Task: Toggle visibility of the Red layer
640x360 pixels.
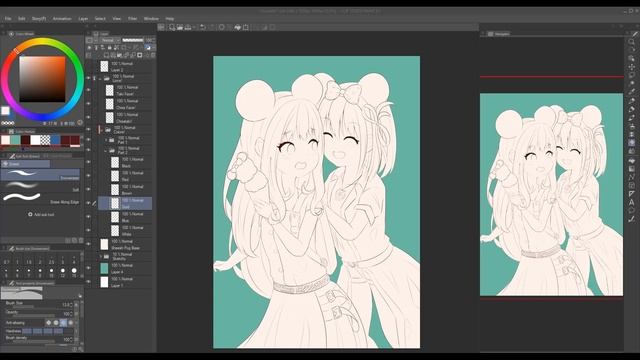Action: [x=89, y=176]
